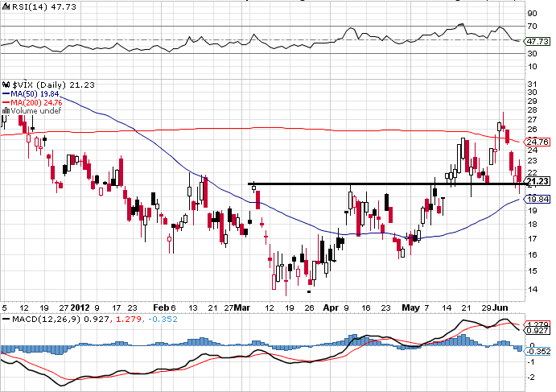This screenshot has width=556, height=392.
Task: Click the May month label on date axis
Action: coord(410,307)
